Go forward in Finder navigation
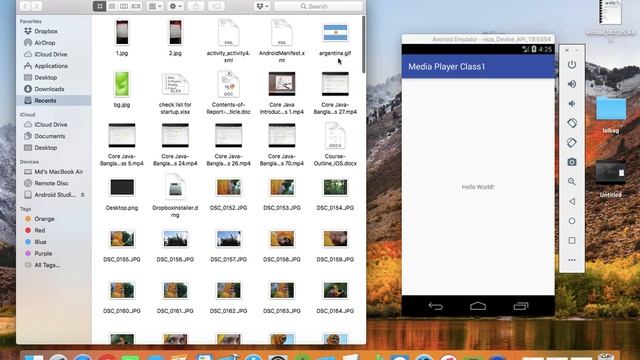 [36, 6]
